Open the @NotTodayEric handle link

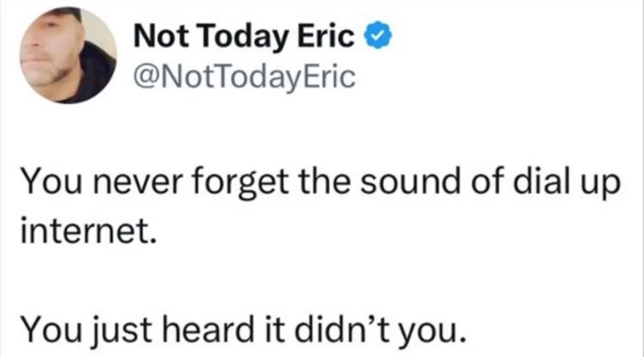244,78
